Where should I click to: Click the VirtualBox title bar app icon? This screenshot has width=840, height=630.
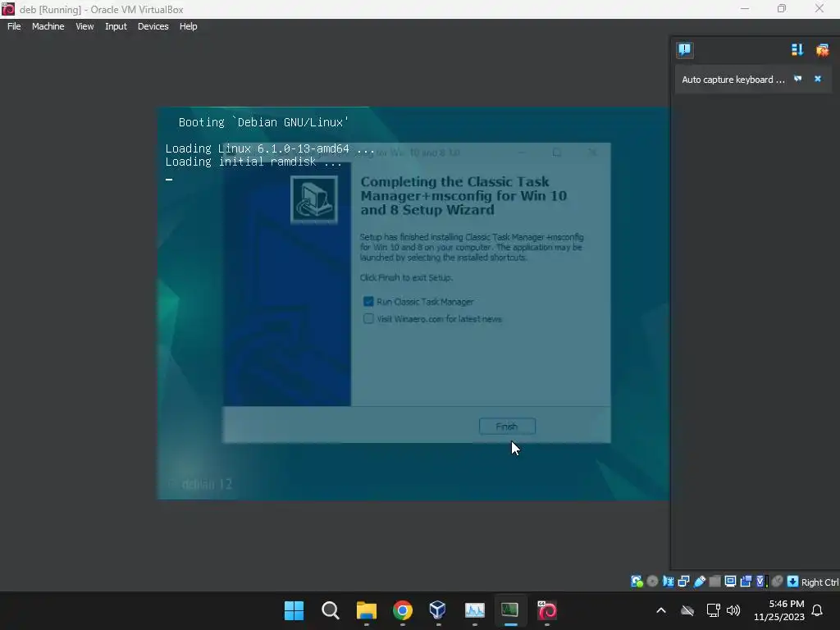point(8,9)
